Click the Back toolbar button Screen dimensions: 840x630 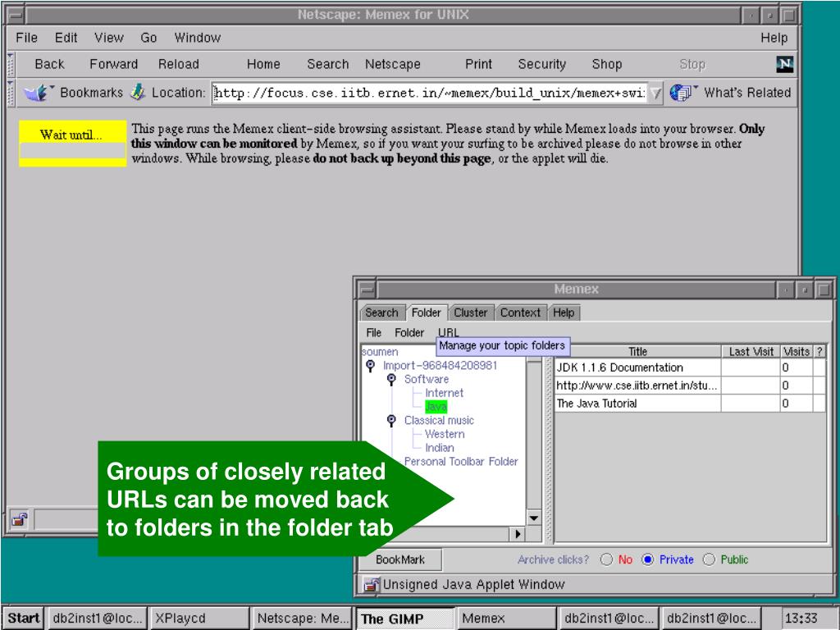[49, 64]
